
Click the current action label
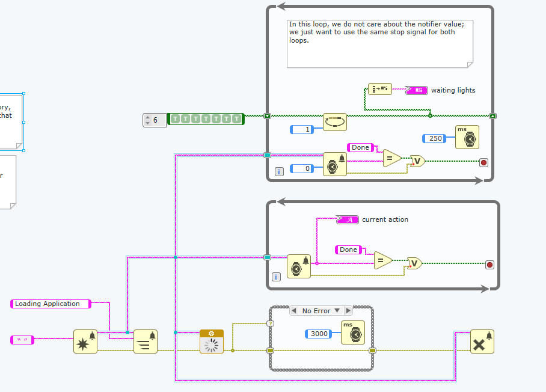pyautogui.click(x=385, y=219)
